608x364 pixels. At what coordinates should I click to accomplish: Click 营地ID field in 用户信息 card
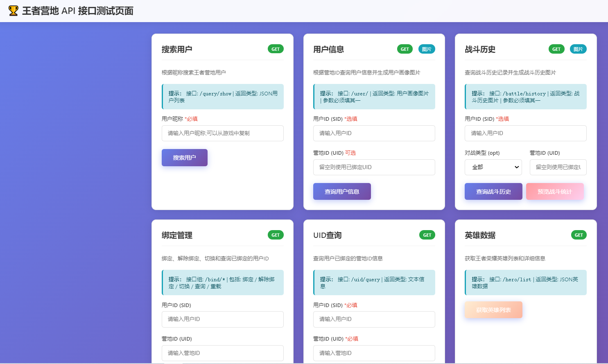pyautogui.click(x=374, y=167)
